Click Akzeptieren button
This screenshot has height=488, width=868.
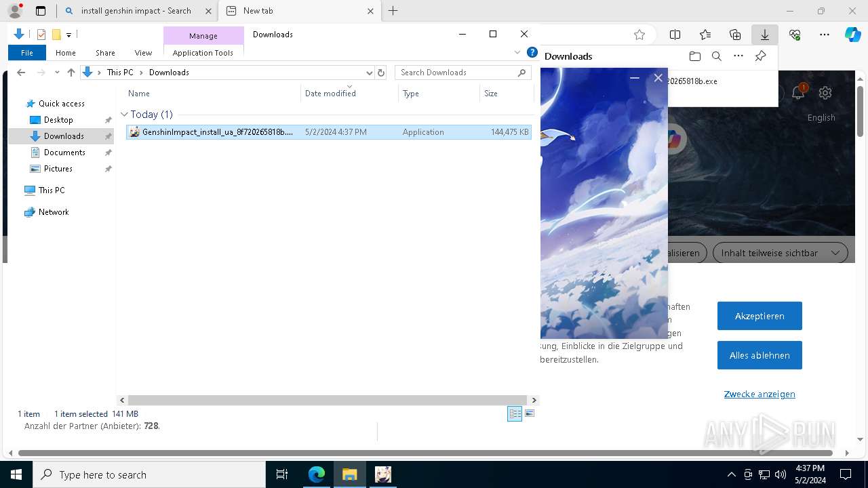pos(759,316)
